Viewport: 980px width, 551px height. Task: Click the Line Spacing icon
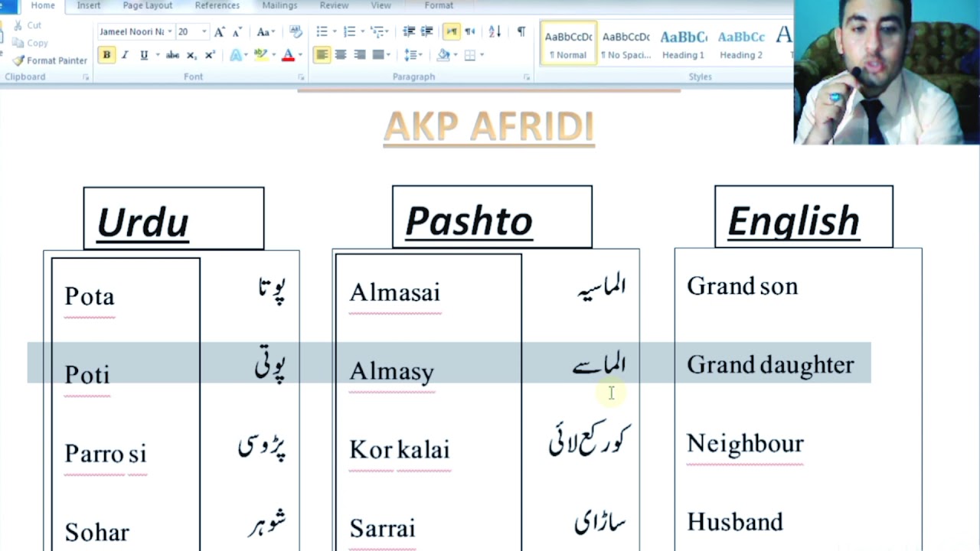[x=410, y=55]
